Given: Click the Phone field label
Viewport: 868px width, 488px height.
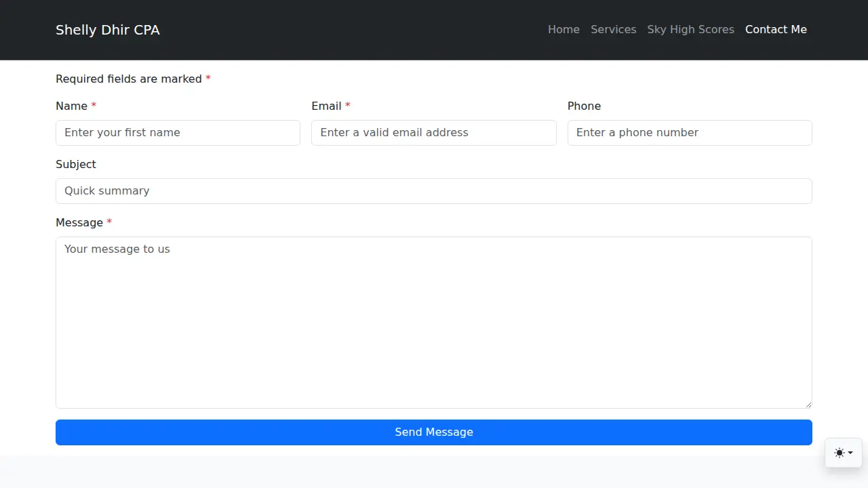Looking at the screenshot, I should [x=584, y=106].
